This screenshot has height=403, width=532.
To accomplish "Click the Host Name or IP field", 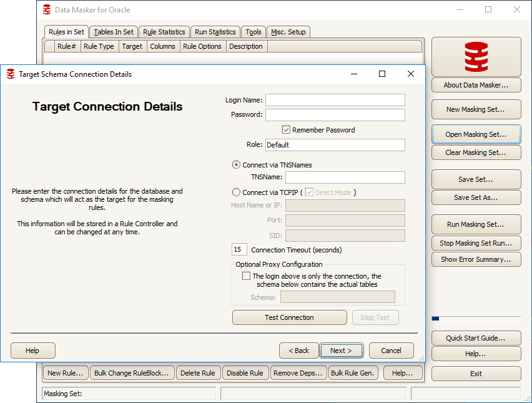I will click(x=345, y=206).
